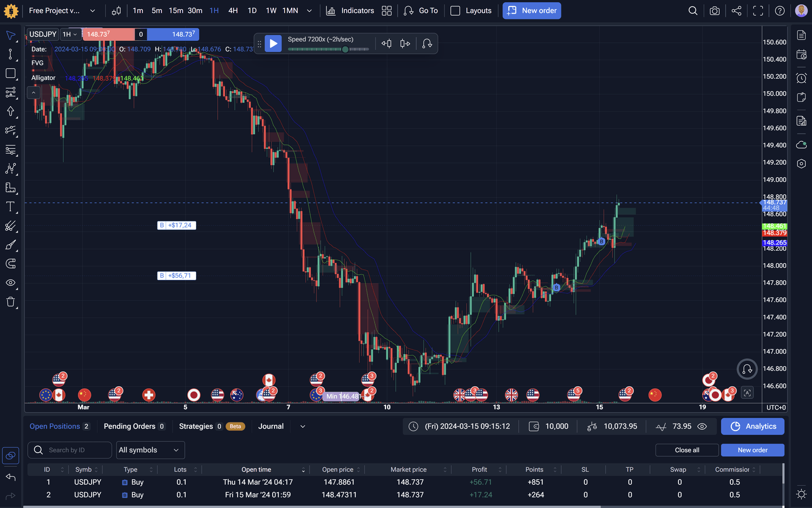Image resolution: width=812 pixels, height=508 pixels.
Task: Switch to Pending Orders tab
Action: pyautogui.click(x=134, y=427)
